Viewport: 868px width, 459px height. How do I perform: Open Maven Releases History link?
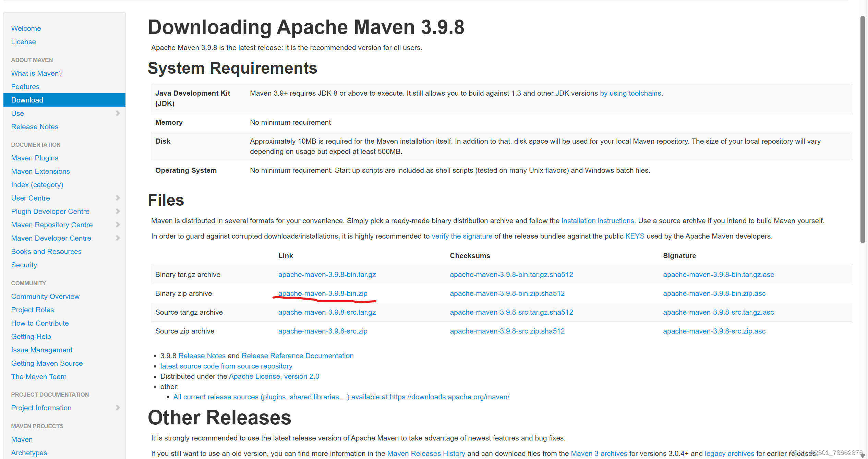point(426,454)
